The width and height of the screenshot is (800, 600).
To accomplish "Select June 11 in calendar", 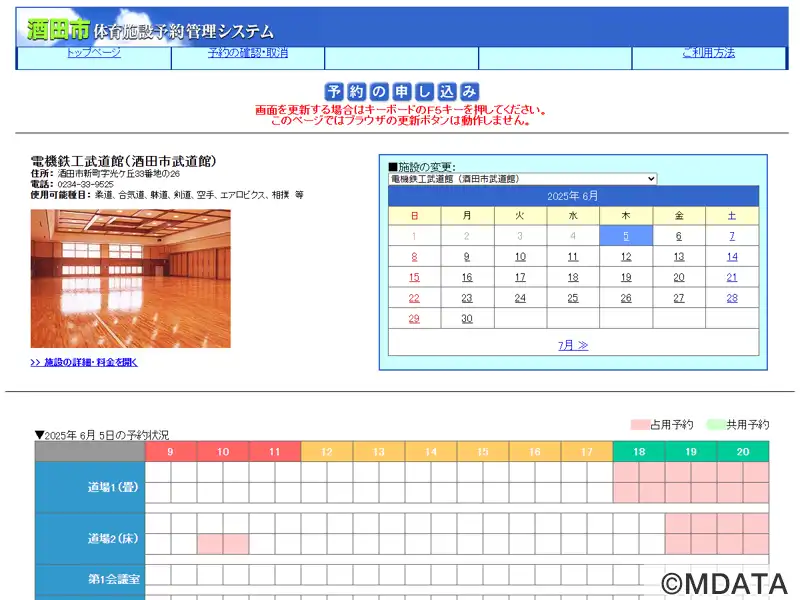I will pos(573,257).
